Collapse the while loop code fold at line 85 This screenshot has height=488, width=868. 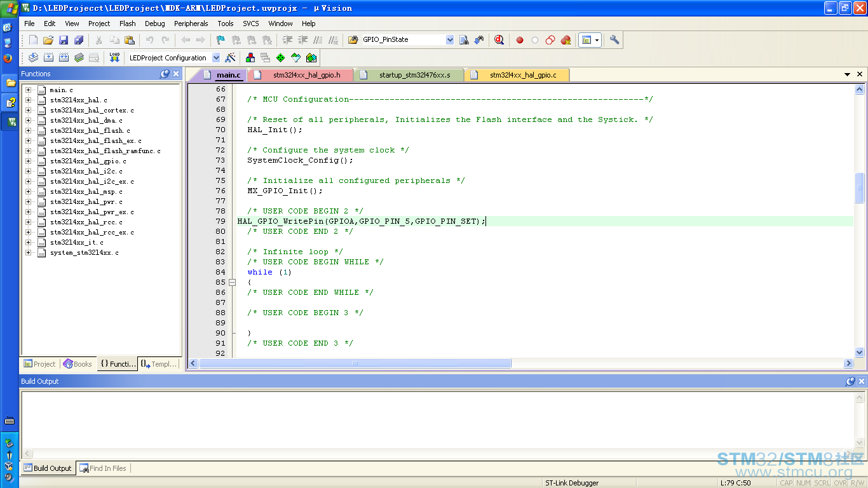pyautogui.click(x=233, y=282)
